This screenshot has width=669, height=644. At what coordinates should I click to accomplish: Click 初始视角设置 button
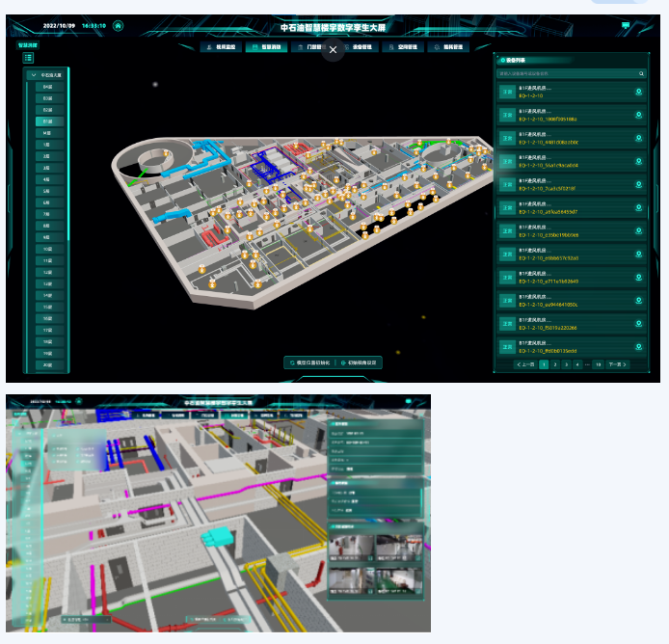coord(360,362)
